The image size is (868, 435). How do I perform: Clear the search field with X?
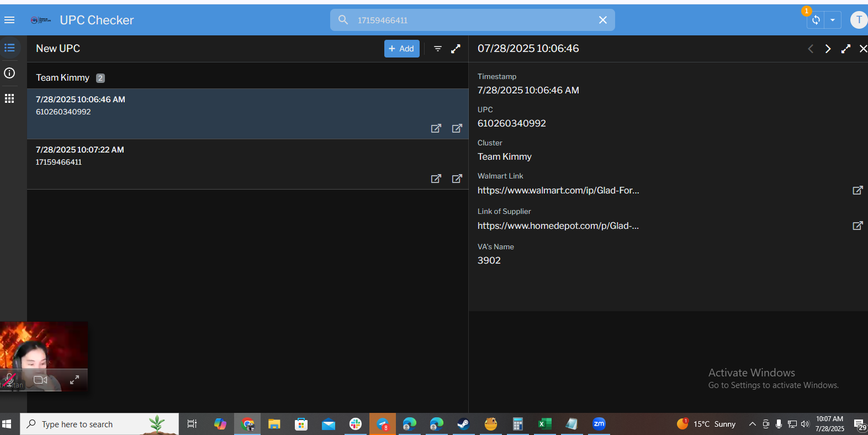(x=603, y=20)
